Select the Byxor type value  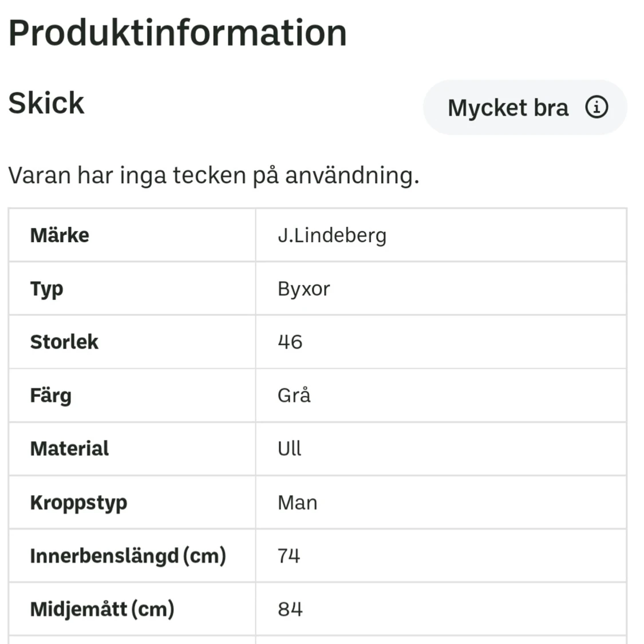click(x=302, y=289)
